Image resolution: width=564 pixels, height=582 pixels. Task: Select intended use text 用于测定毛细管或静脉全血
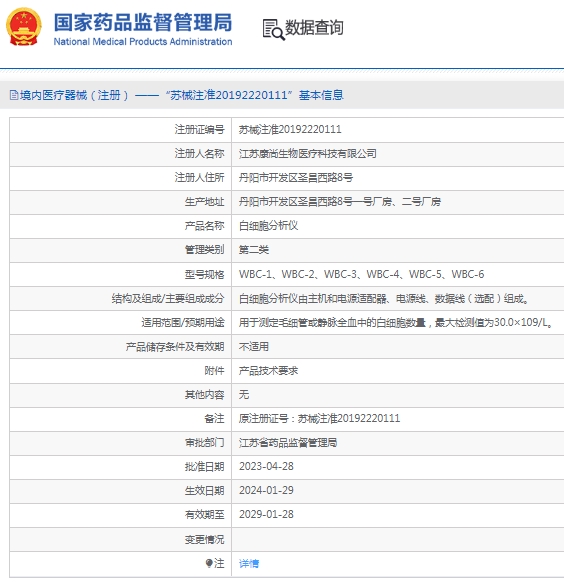pyautogui.click(x=396, y=323)
